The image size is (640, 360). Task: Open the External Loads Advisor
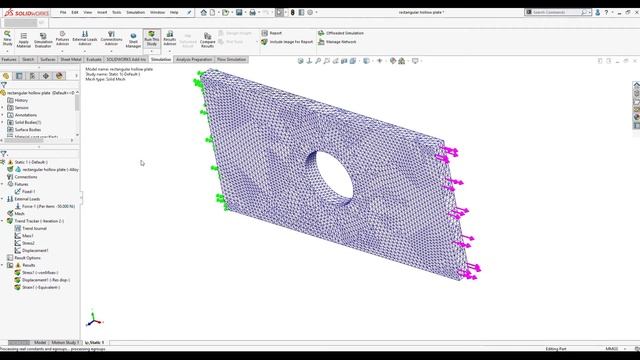coord(85,38)
